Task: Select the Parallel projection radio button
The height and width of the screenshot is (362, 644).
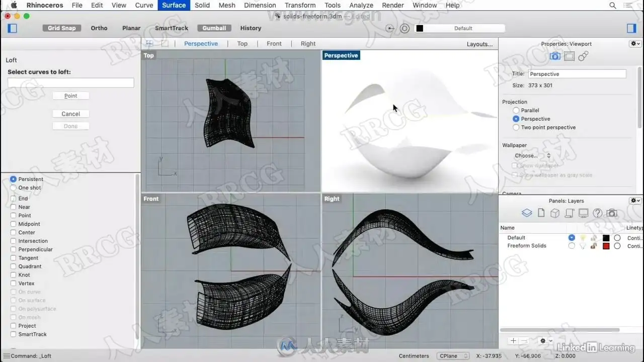Action: [x=516, y=110]
